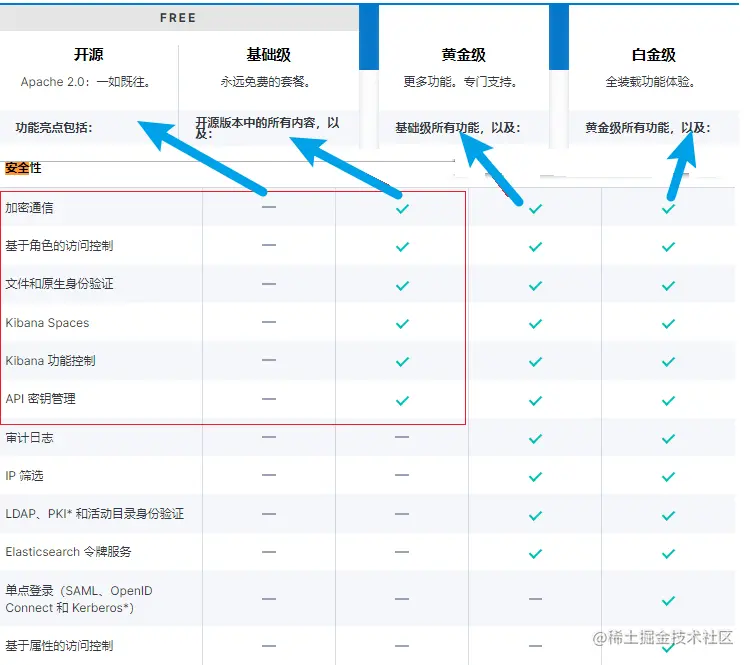The height and width of the screenshot is (665, 752).
Task: Click the IP 筛选 feature label
Action: click(x=24, y=476)
